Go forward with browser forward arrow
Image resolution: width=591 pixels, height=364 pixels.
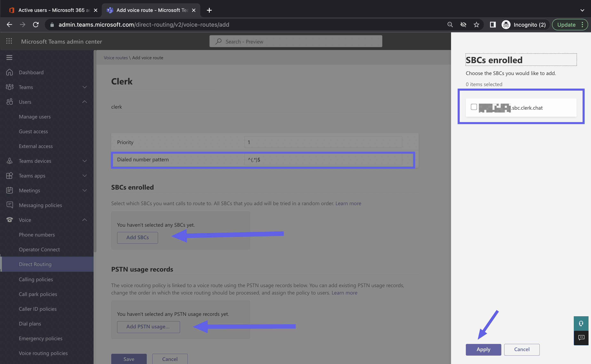[22, 25]
